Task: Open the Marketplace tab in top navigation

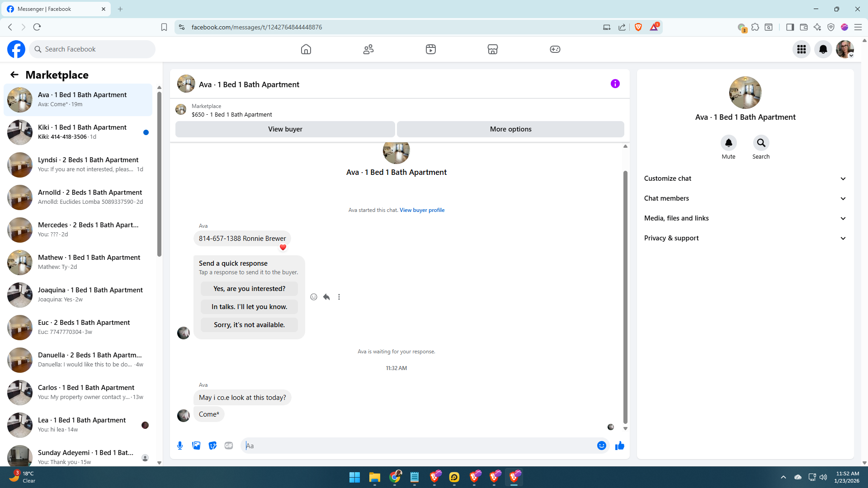Action: pos(492,49)
